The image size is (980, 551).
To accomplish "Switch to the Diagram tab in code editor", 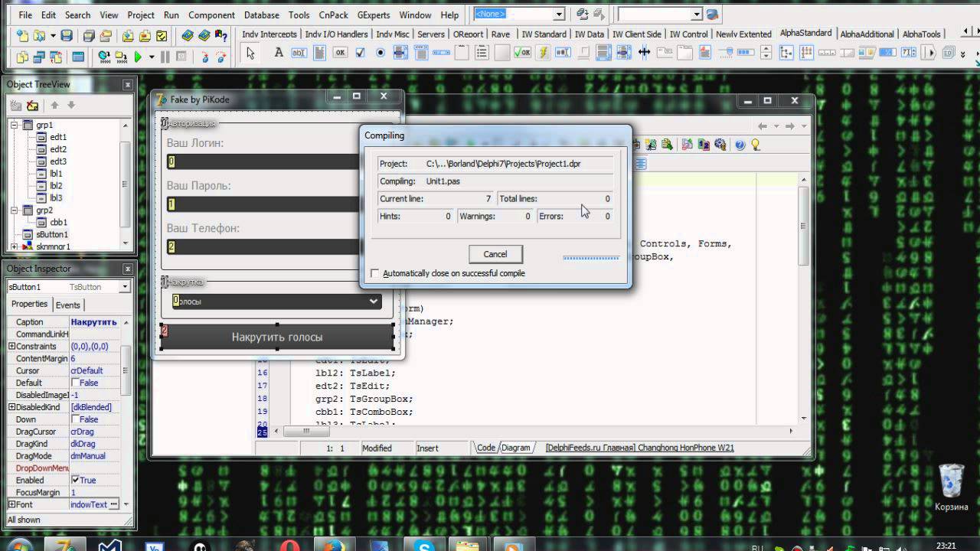I will coord(515,448).
